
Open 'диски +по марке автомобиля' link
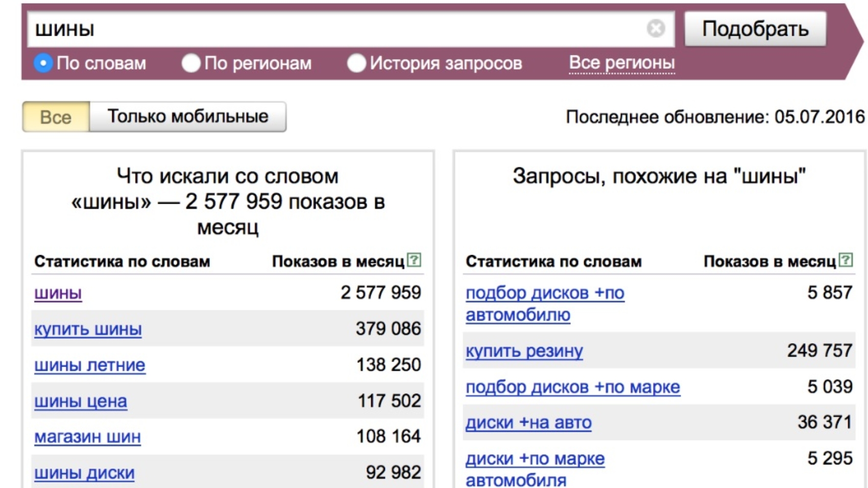point(535,469)
